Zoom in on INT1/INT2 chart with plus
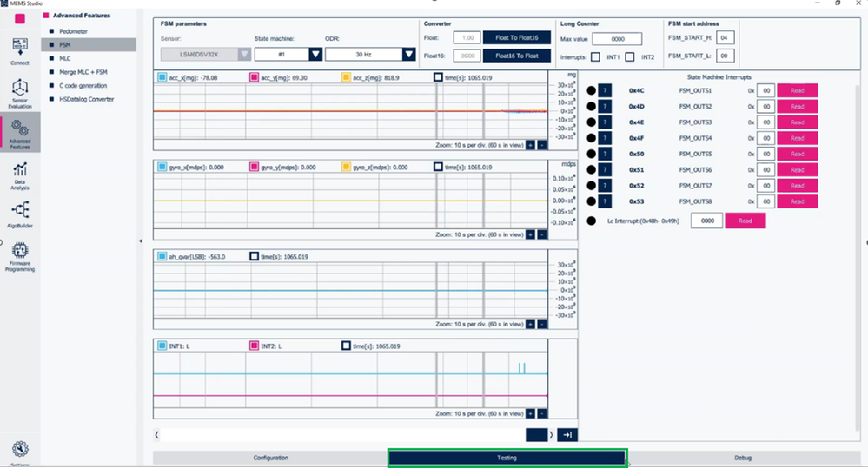The width and height of the screenshot is (868, 468). 530,414
